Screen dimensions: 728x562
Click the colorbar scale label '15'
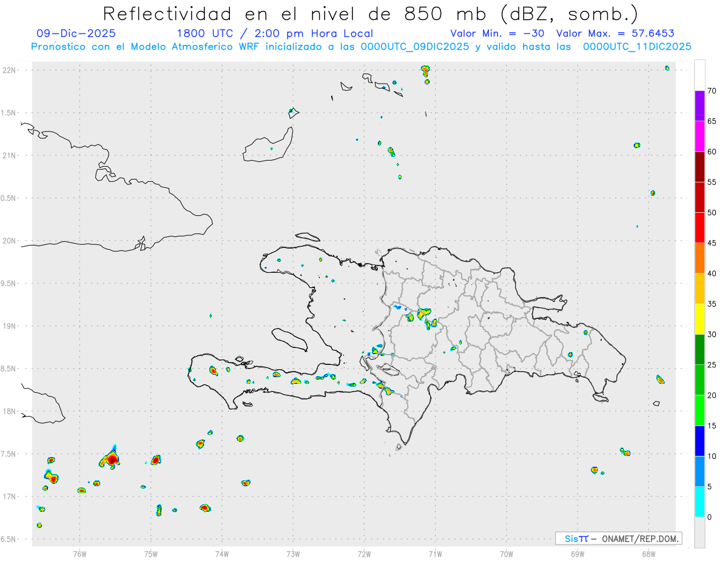[x=712, y=426]
